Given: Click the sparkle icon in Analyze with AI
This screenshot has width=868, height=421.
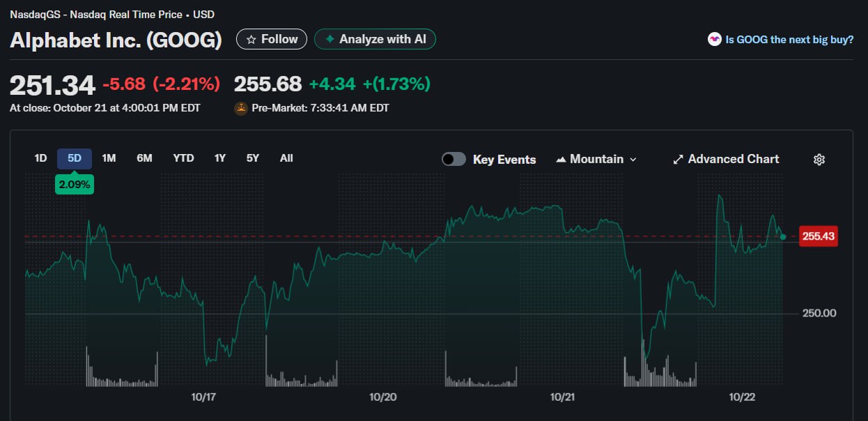Looking at the screenshot, I should coord(330,40).
